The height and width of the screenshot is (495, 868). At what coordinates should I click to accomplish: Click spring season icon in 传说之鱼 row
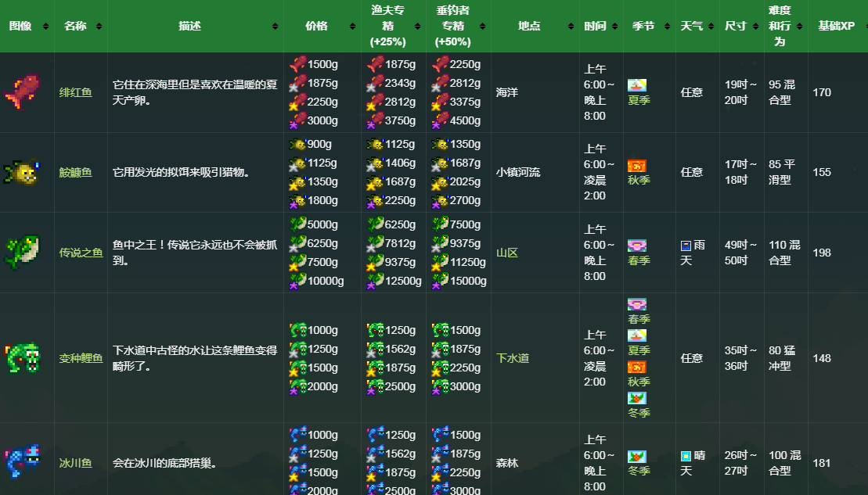pos(636,246)
